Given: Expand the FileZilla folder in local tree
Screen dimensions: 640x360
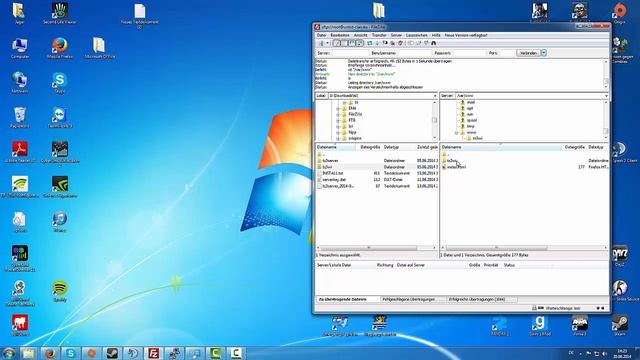Looking at the screenshot, I should click(338, 114).
